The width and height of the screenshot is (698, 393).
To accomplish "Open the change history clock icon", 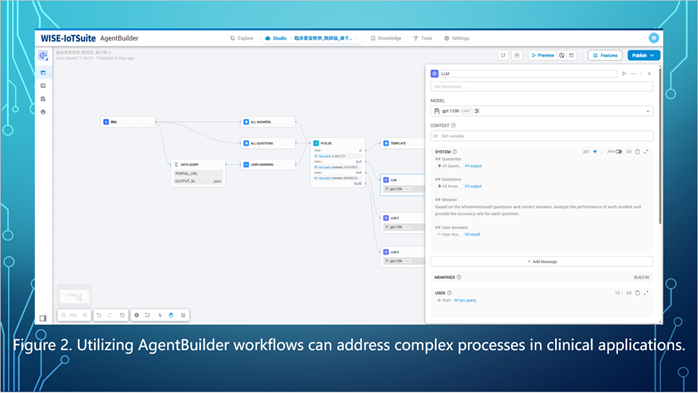I will click(x=122, y=315).
